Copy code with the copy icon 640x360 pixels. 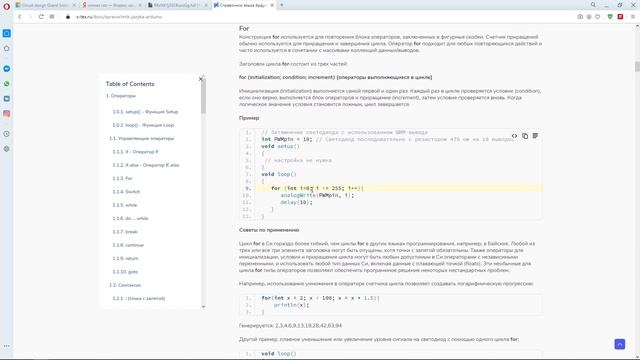tap(525, 136)
